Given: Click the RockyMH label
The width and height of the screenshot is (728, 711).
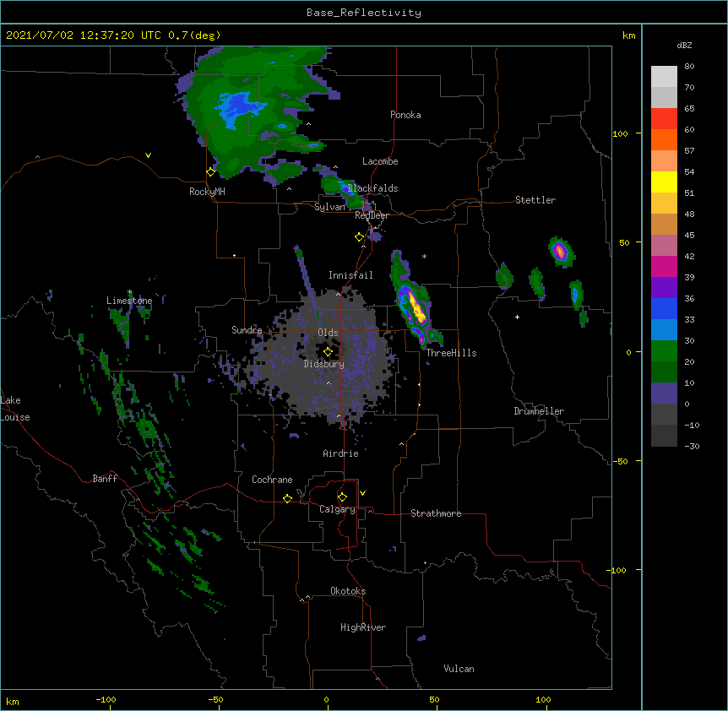Looking at the screenshot, I should tap(207, 192).
